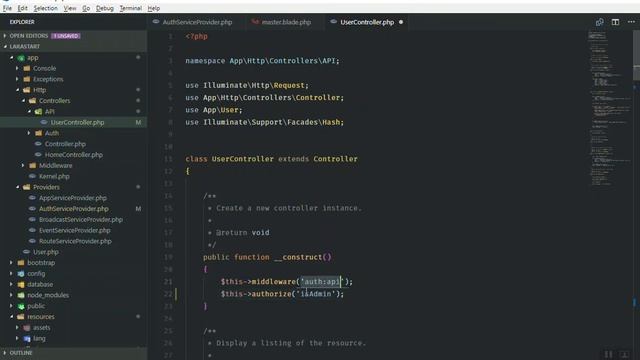
Task: Open the File menu
Action: click(x=7, y=8)
